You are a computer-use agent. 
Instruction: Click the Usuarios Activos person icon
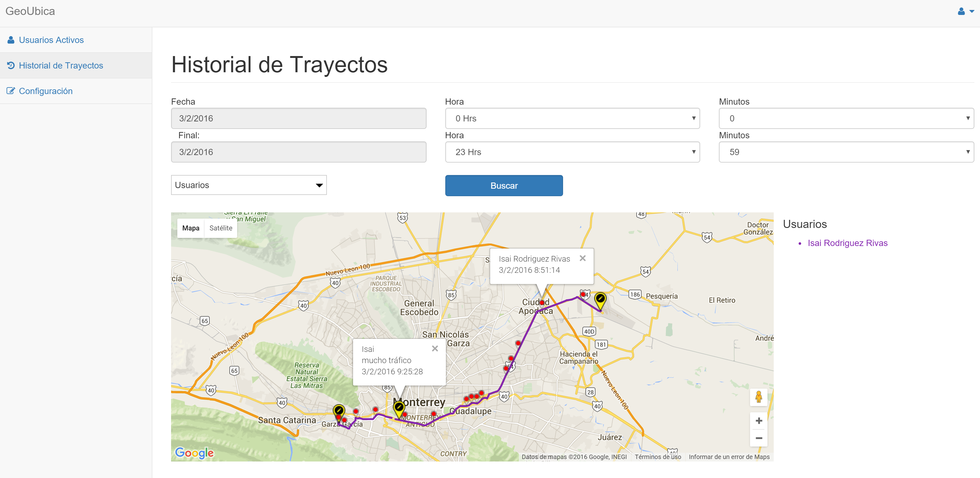(x=11, y=40)
